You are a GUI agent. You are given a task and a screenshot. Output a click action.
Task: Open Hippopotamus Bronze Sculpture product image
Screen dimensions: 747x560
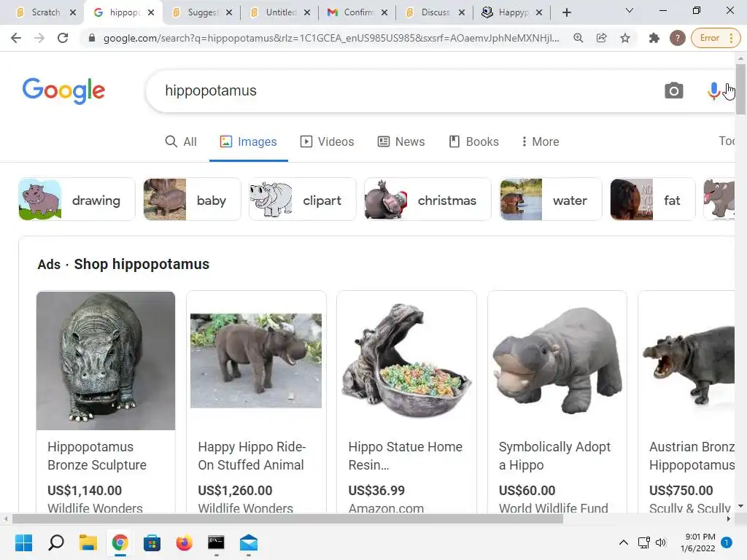[106, 360]
